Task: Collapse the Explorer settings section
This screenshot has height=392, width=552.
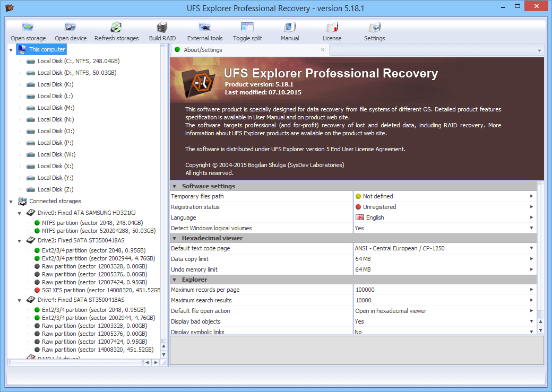Action: (175, 280)
